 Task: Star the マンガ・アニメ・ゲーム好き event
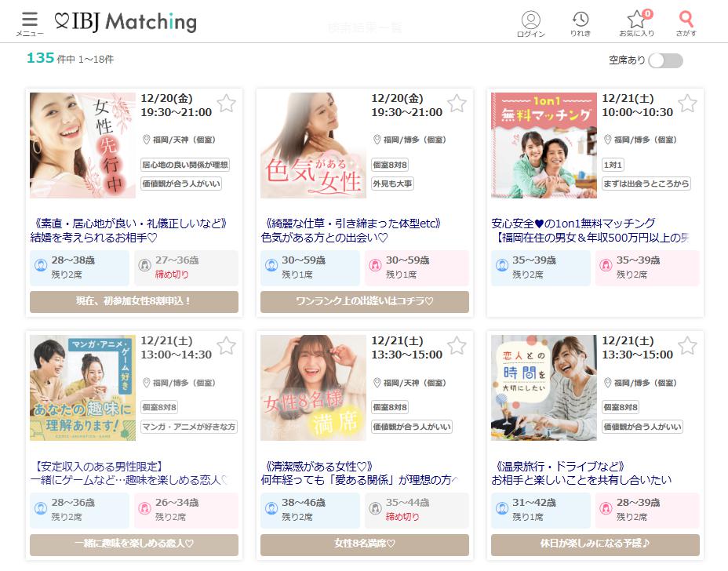coord(227,346)
